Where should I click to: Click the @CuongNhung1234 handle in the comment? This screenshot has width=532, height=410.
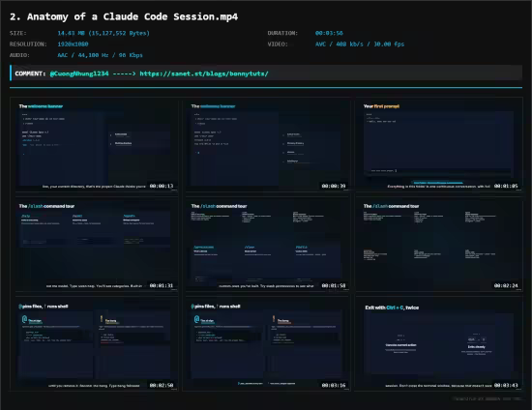pyautogui.click(x=79, y=73)
